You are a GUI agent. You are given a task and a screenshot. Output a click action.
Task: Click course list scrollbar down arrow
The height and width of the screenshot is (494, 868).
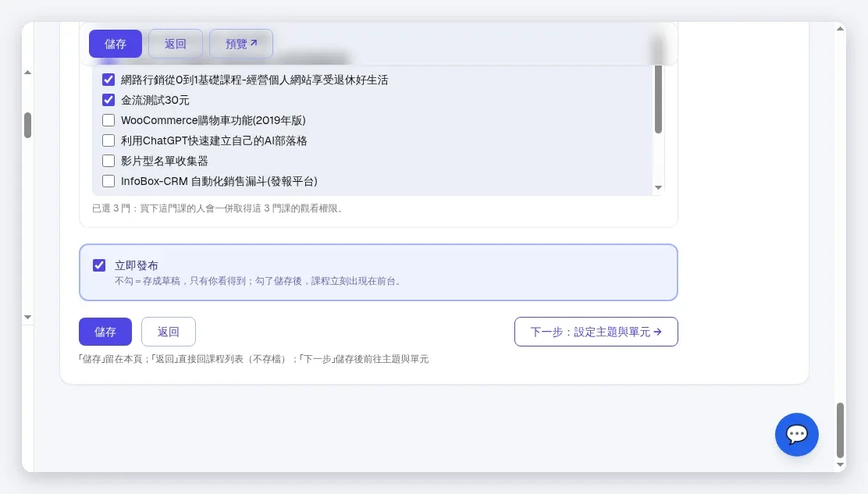658,187
